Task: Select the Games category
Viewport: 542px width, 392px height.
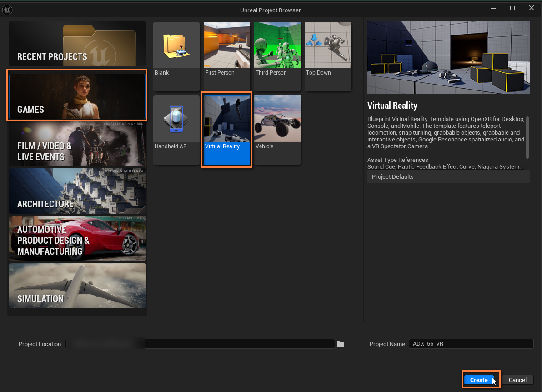Action: click(77, 96)
